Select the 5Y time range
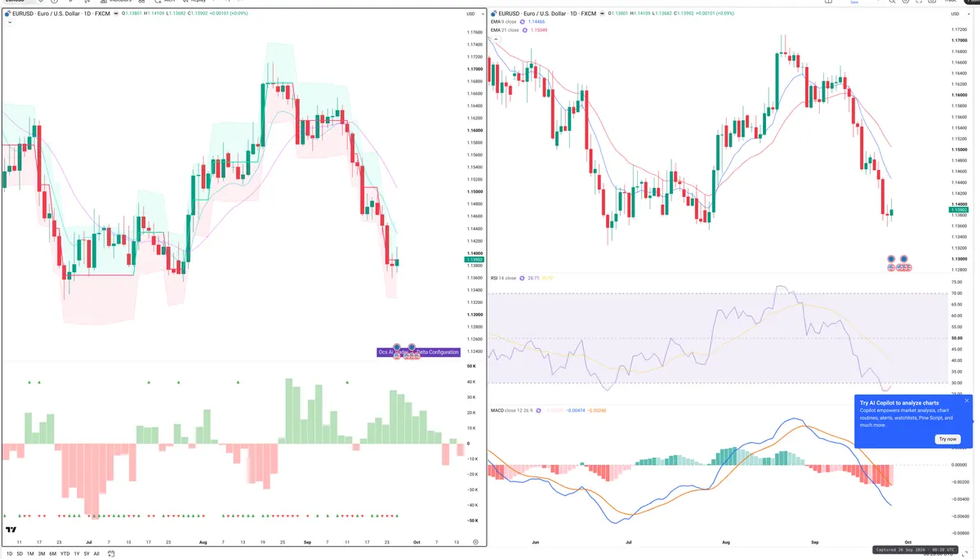 pos(87,553)
